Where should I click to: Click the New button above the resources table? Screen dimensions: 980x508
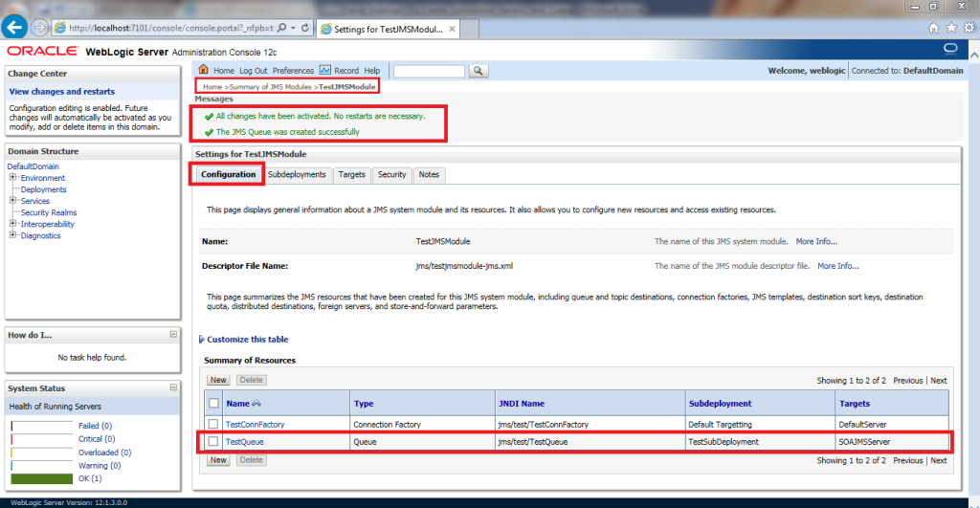pyautogui.click(x=218, y=381)
